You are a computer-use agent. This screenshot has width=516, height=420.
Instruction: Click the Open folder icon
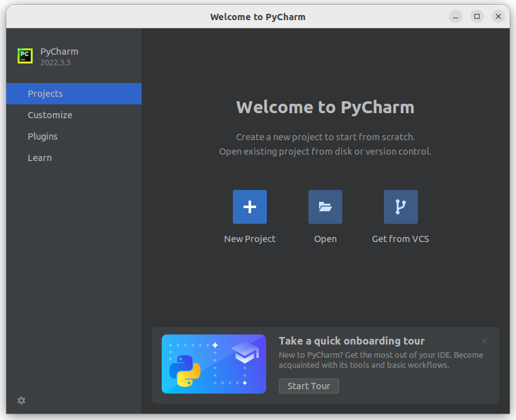coord(325,206)
